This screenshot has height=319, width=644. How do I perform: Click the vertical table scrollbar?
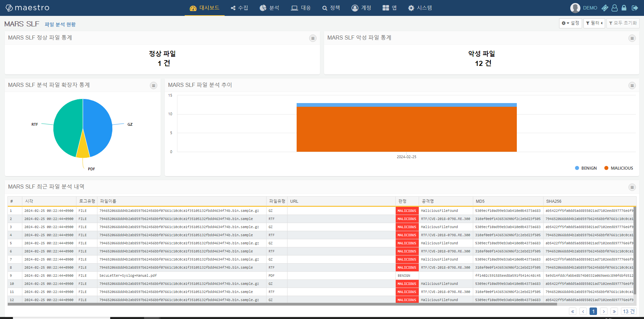point(635,250)
